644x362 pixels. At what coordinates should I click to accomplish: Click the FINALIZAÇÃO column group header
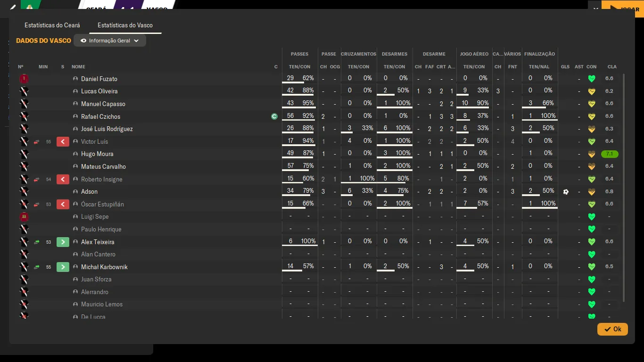click(539, 54)
